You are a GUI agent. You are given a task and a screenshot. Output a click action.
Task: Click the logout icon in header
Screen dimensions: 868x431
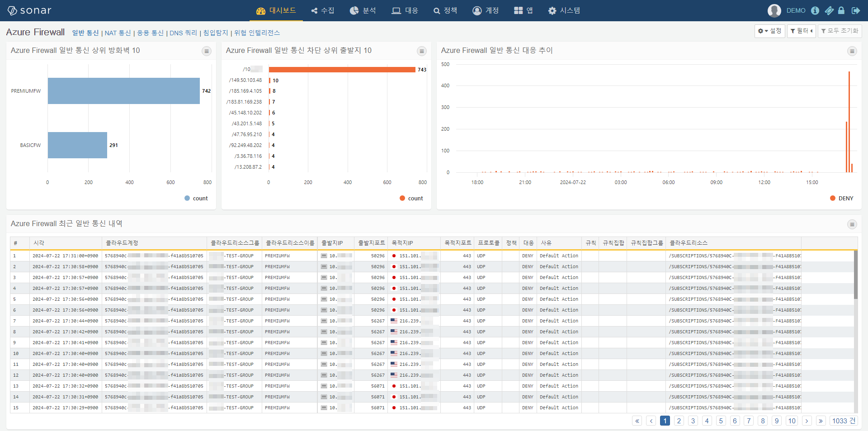click(x=855, y=10)
